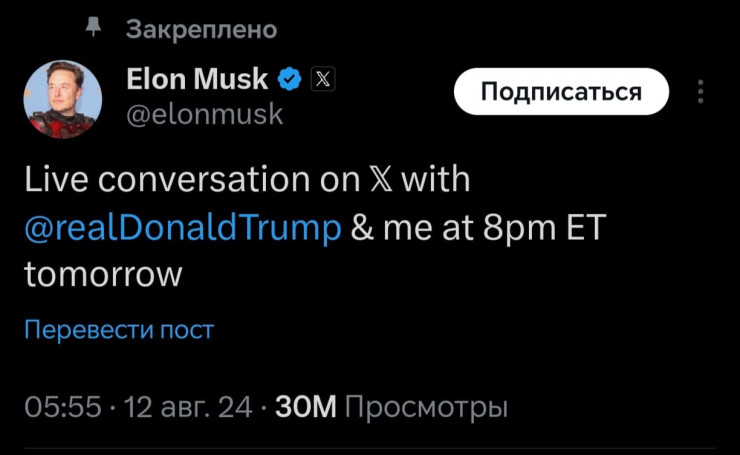Click the 05:55 post timestamp
The image size is (740, 455).
tap(62, 408)
